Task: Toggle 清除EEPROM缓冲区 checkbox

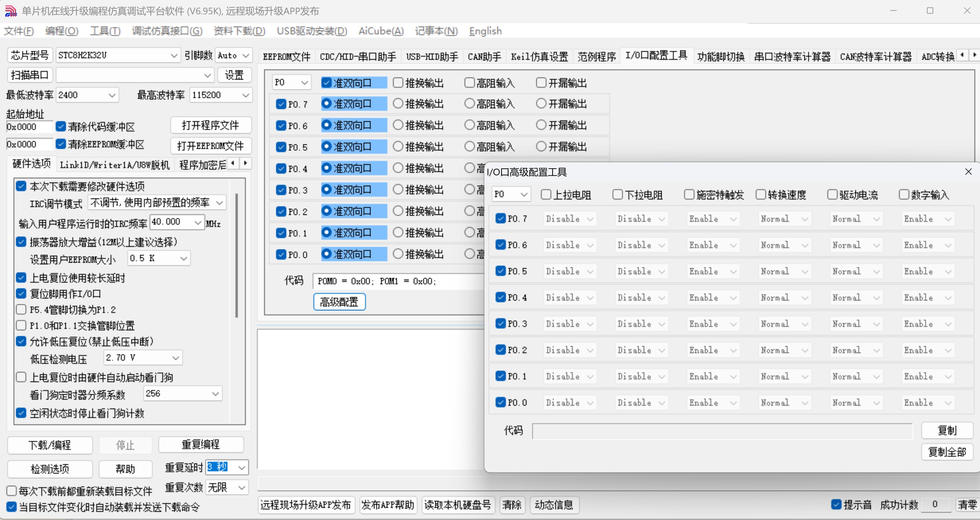Action: point(61,144)
